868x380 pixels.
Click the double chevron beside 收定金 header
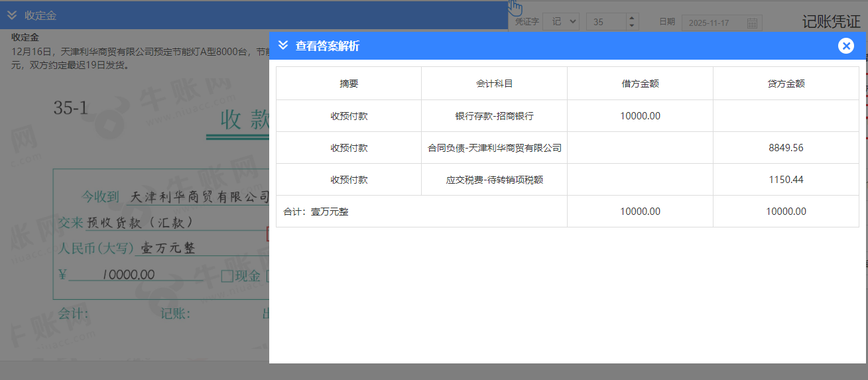pos(12,15)
